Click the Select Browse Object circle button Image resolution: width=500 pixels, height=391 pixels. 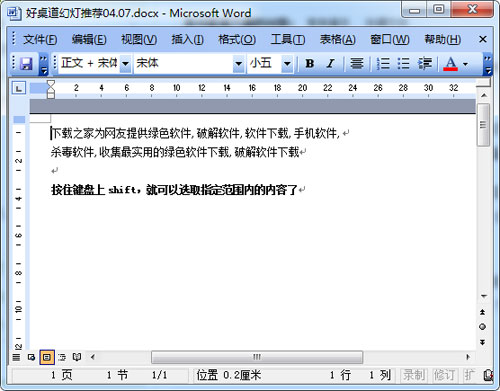tap(483, 327)
